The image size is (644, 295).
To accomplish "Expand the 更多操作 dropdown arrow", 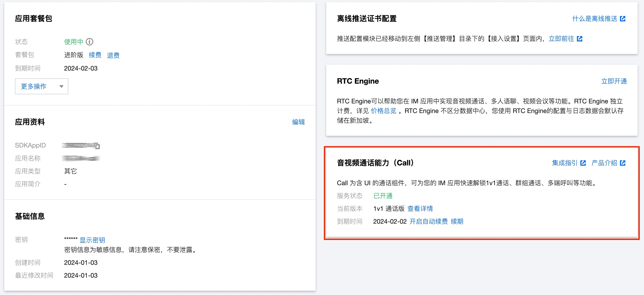I will 61,86.
